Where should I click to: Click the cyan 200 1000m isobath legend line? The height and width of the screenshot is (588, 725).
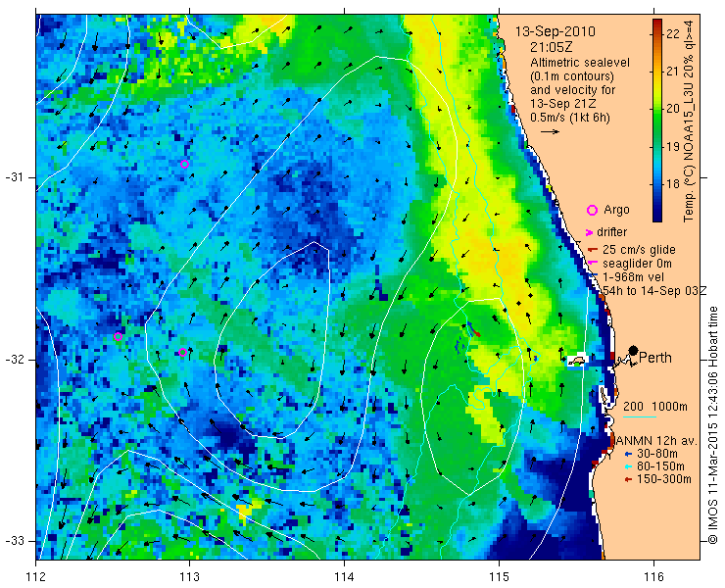[640, 416]
